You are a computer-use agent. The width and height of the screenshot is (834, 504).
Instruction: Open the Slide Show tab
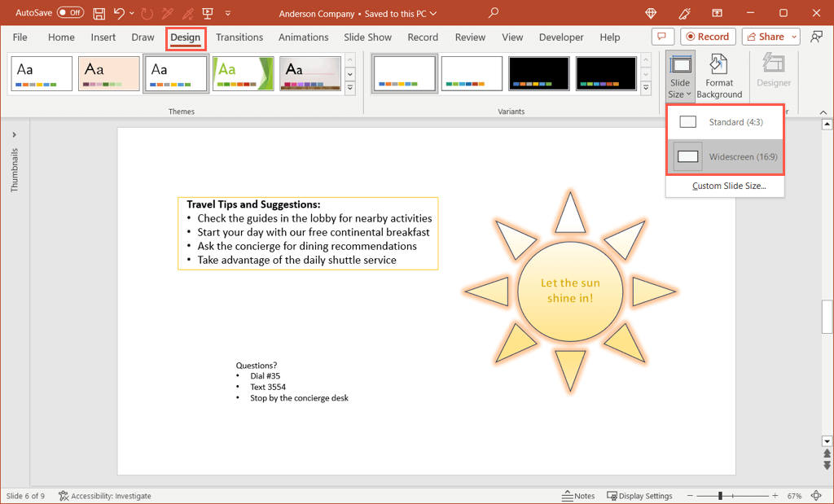[x=367, y=37]
